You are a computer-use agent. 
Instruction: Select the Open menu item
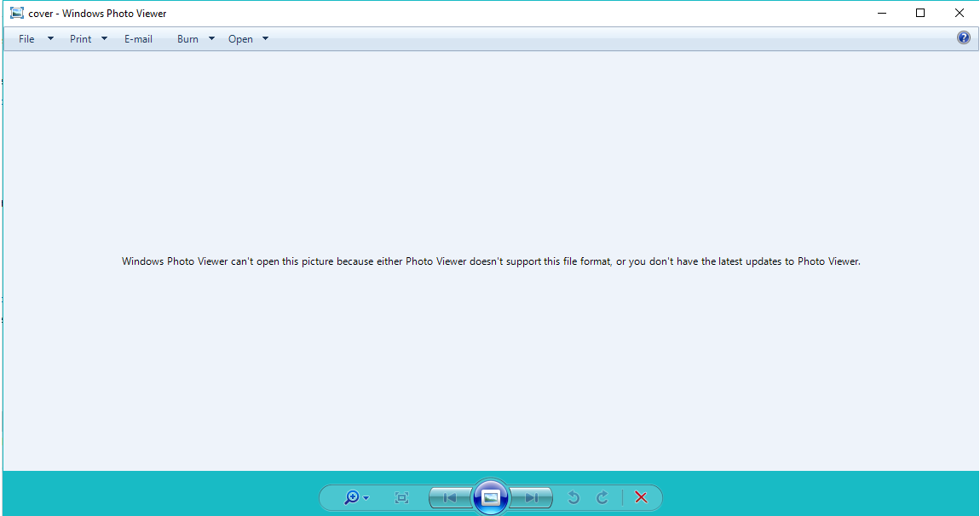pos(241,38)
